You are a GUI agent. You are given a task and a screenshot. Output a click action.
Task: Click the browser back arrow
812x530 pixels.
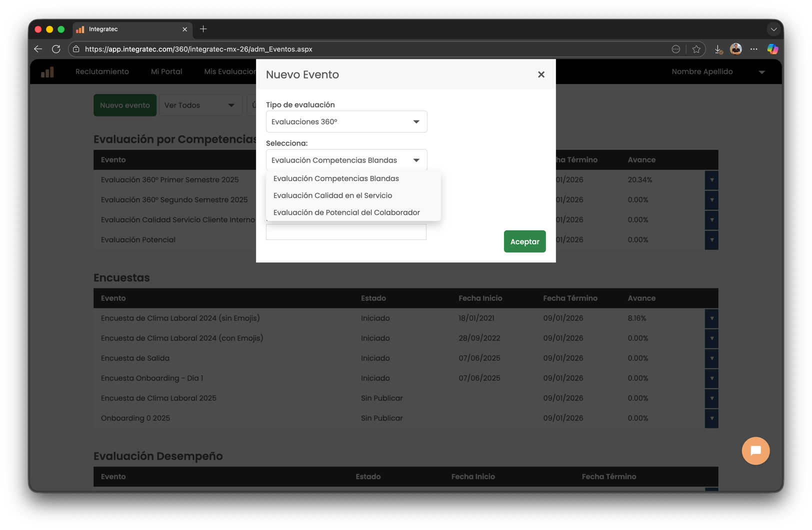pos(38,49)
